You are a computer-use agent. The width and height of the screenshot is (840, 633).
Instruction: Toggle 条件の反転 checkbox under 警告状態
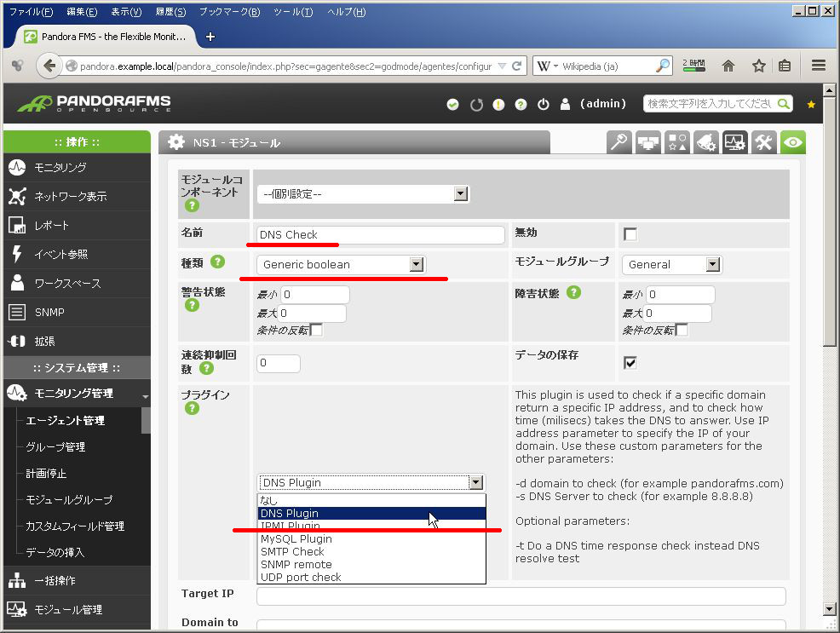(x=317, y=330)
